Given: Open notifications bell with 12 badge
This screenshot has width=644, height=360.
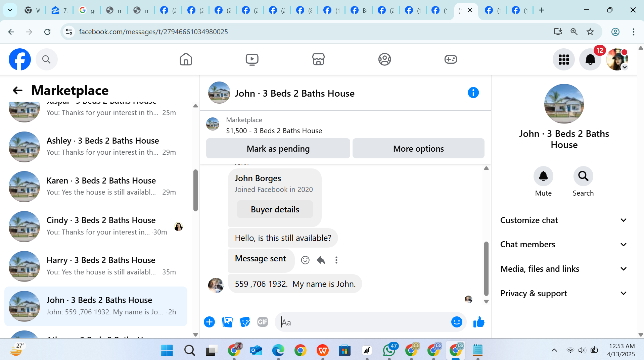Looking at the screenshot, I should (x=590, y=59).
